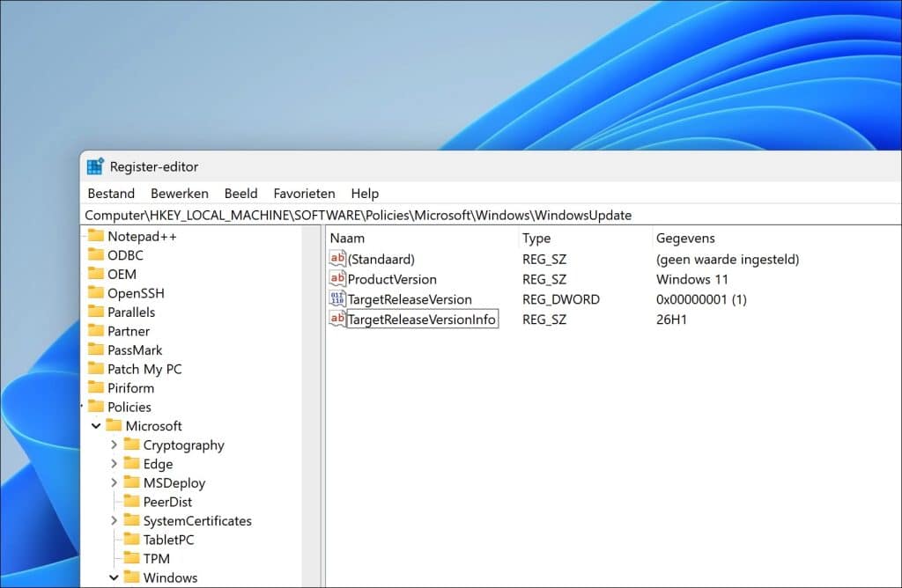Viewport: 902px width, 588px height.
Task: Click the TargetReleaseVersion DWORD value icon
Action: point(337,299)
